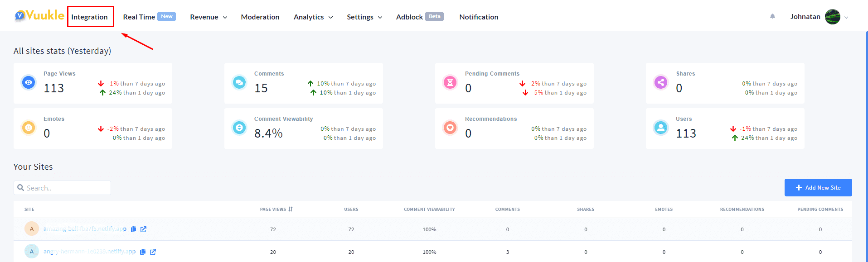Click the angry-hermann comments value 3
Viewport: 868px width, 262px height.
tap(507, 252)
